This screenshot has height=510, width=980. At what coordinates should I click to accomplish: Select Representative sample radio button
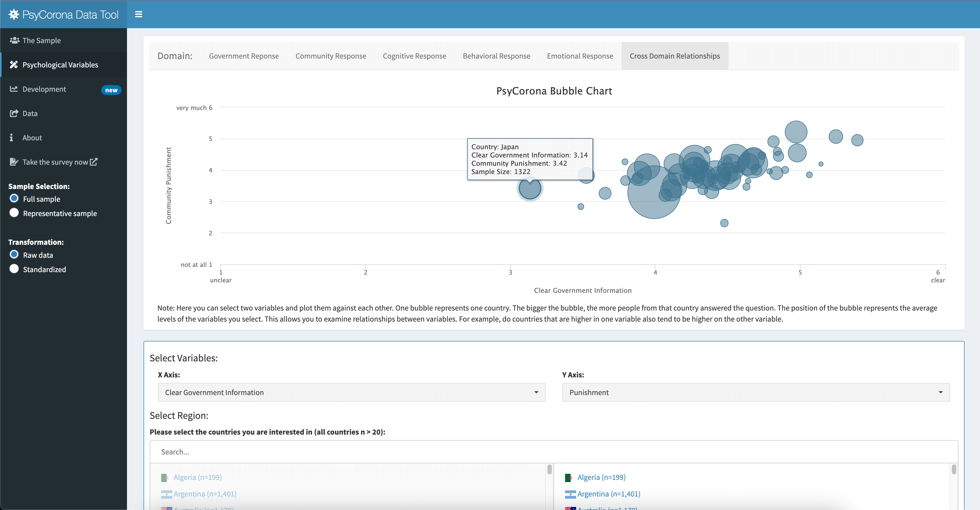(x=14, y=212)
